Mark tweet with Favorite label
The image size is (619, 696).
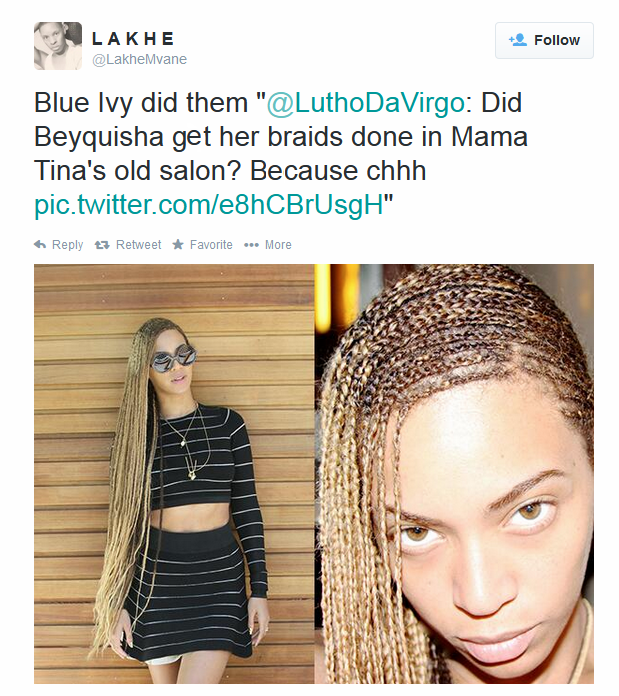(211, 245)
